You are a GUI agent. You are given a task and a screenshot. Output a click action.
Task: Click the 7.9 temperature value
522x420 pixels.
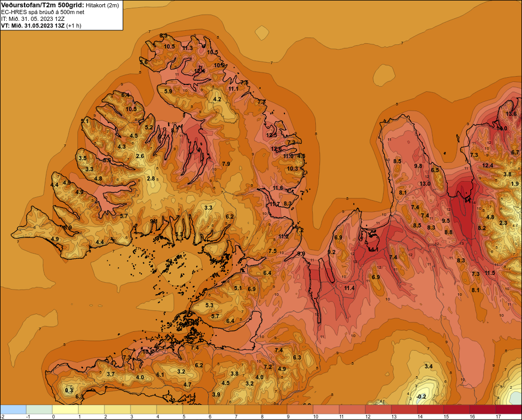coord(226,164)
